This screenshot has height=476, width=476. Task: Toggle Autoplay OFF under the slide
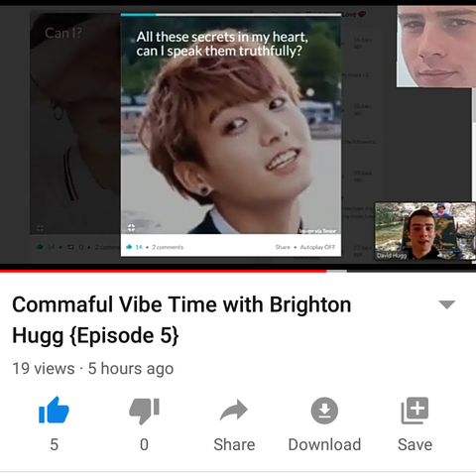point(317,247)
